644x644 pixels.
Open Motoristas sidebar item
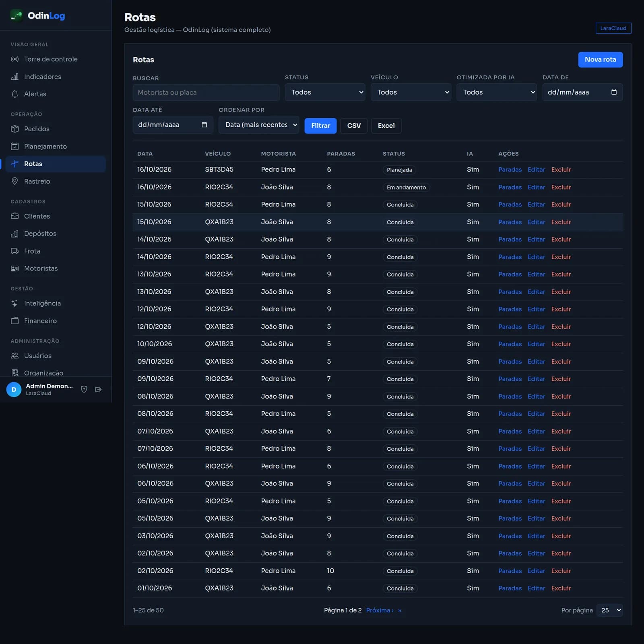click(x=56, y=268)
